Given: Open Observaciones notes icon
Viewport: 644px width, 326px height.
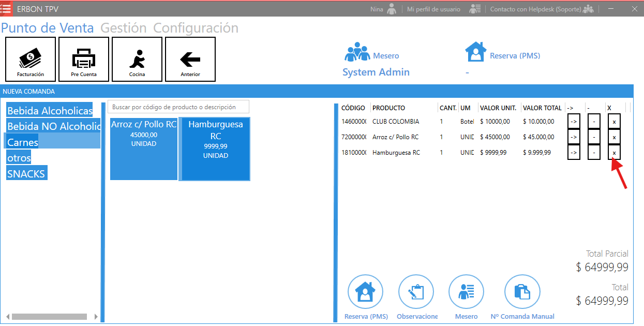Looking at the screenshot, I should (416, 293).
